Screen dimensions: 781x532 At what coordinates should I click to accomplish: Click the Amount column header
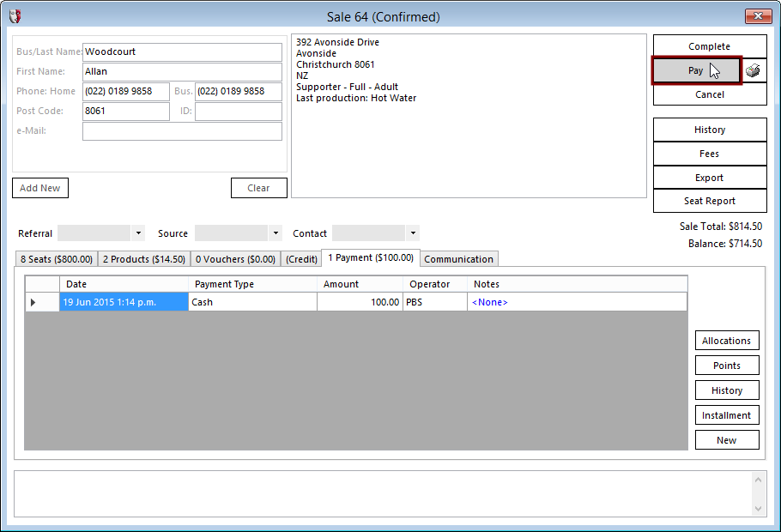tap(360, 284)
